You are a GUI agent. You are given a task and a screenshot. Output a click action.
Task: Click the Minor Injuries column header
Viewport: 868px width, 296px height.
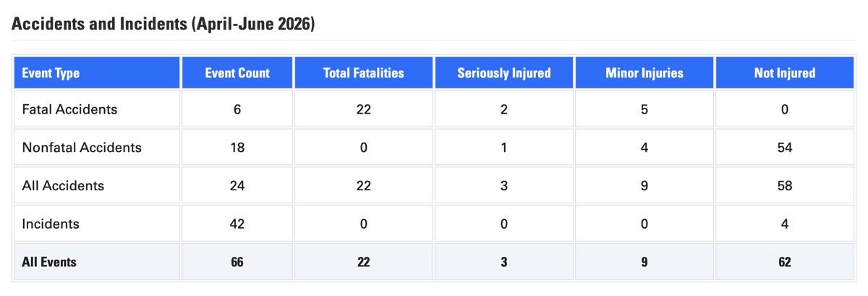tap(644, 72)
